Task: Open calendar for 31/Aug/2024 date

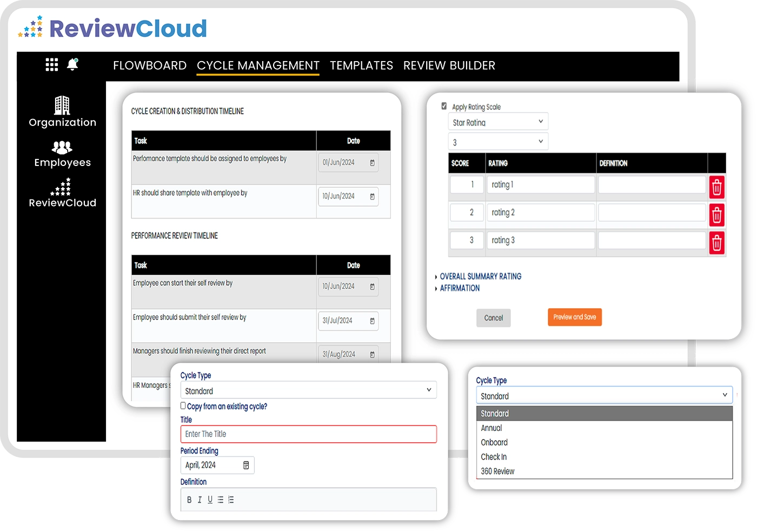Action: 372,355
